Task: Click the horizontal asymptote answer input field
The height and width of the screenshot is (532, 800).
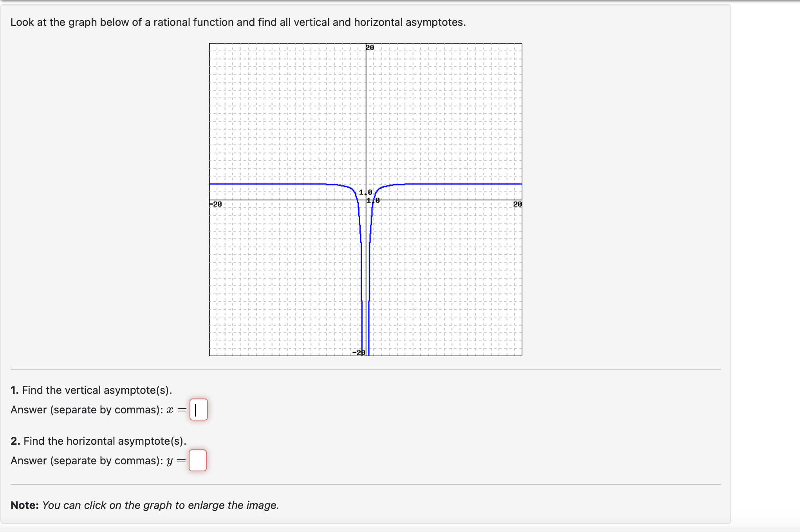Action: click(198, 461)
